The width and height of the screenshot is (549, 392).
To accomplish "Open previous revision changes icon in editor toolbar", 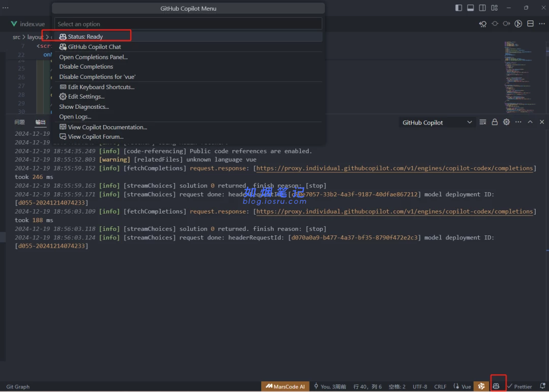I will tap(483, 24).
